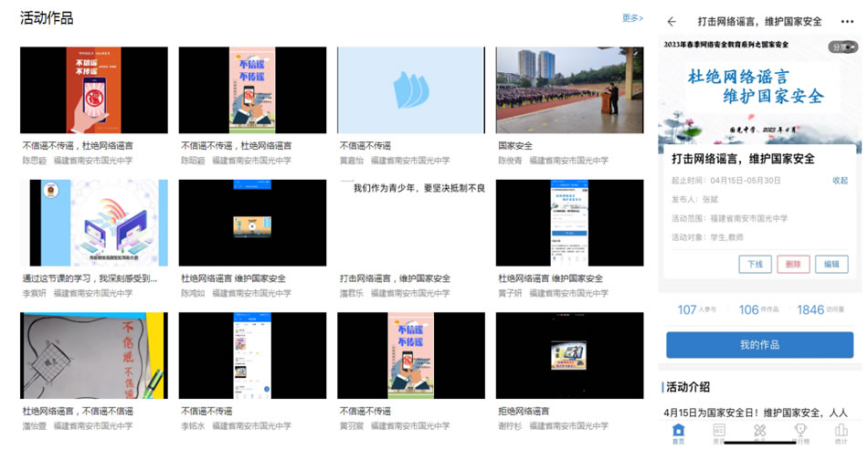The height and width of the screenshot is (450, 868).
Task: View the 1846 访问量 visits count
Action: 820,309
